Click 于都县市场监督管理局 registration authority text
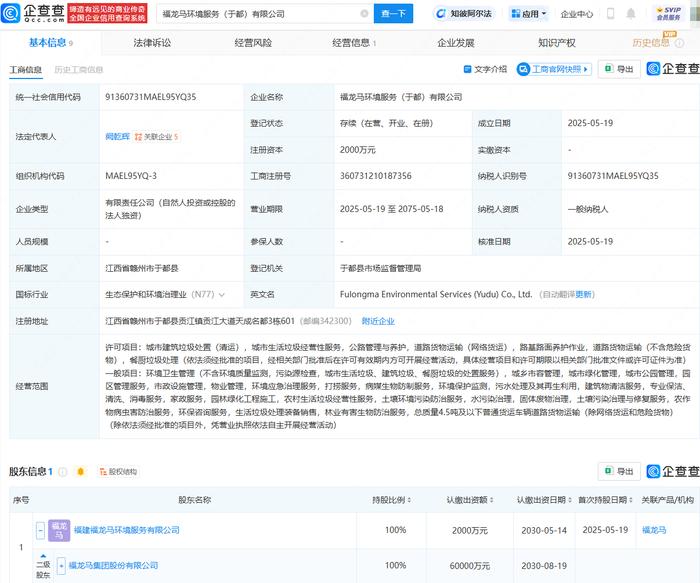Viewport: 700px width, 583px height. point(380,268)
